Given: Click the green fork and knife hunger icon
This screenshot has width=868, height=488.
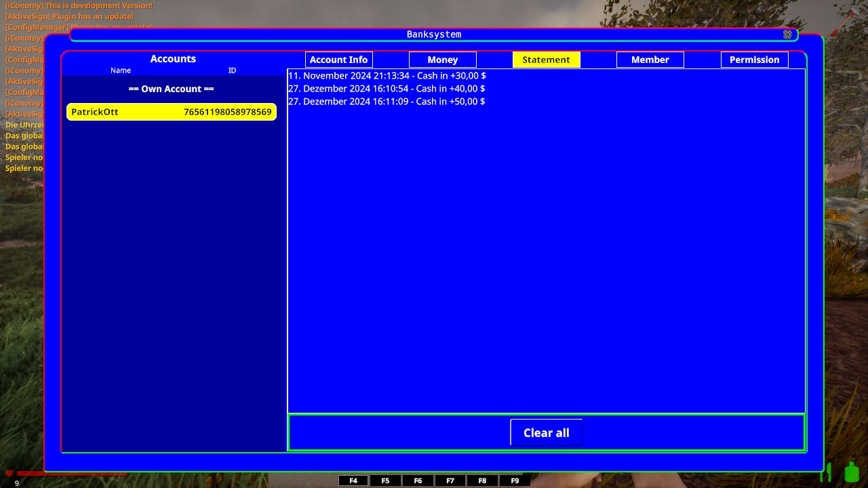Looking at the screenshot, I should [x=828, y=472].
